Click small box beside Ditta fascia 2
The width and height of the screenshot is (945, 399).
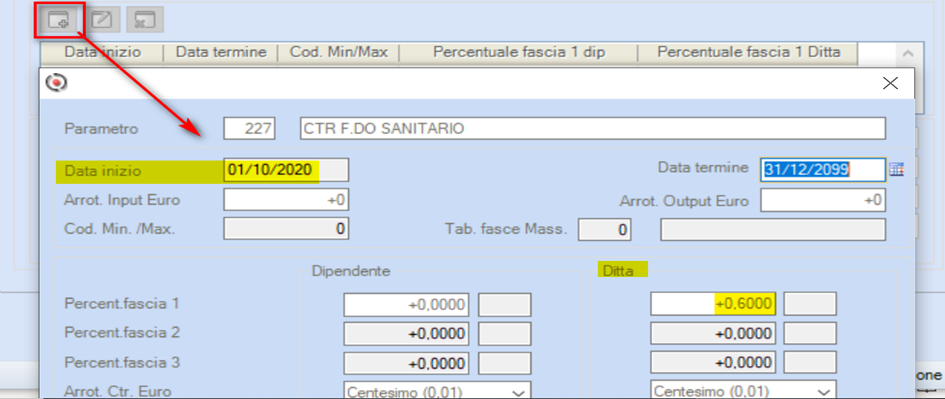tap(810, 333)
